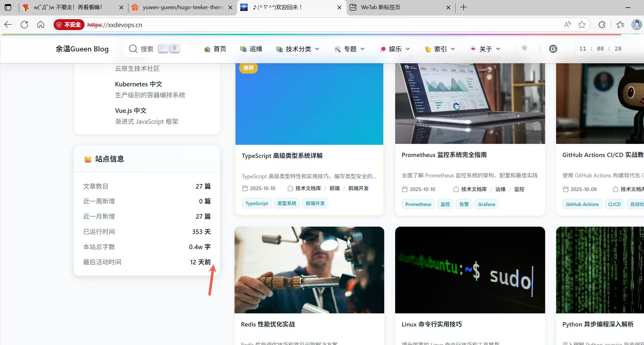The height and width of the screenshot is (345, 644).
Task: Click the Prometheus tag link
Action: 418,204
